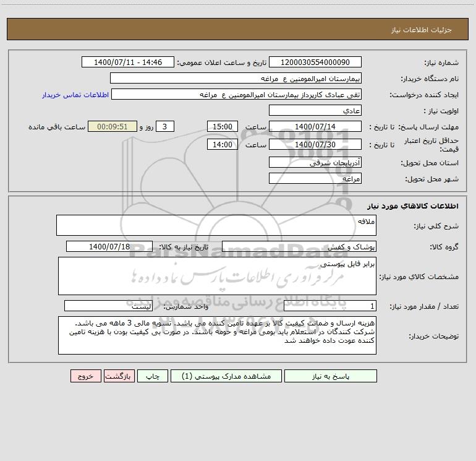Click the تاریخ نیاز به کالا label
476x461 pixels.
[184, 247]
